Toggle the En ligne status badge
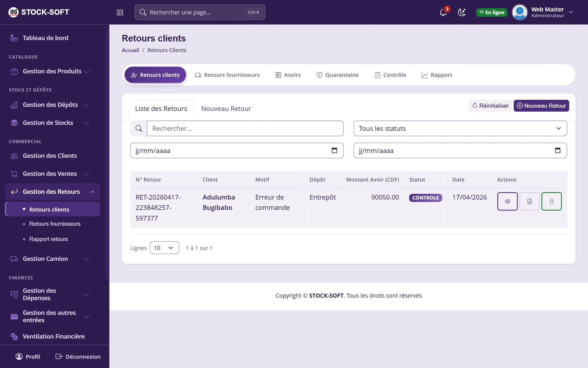The image size is (588, 368). (x=492, y=12)
